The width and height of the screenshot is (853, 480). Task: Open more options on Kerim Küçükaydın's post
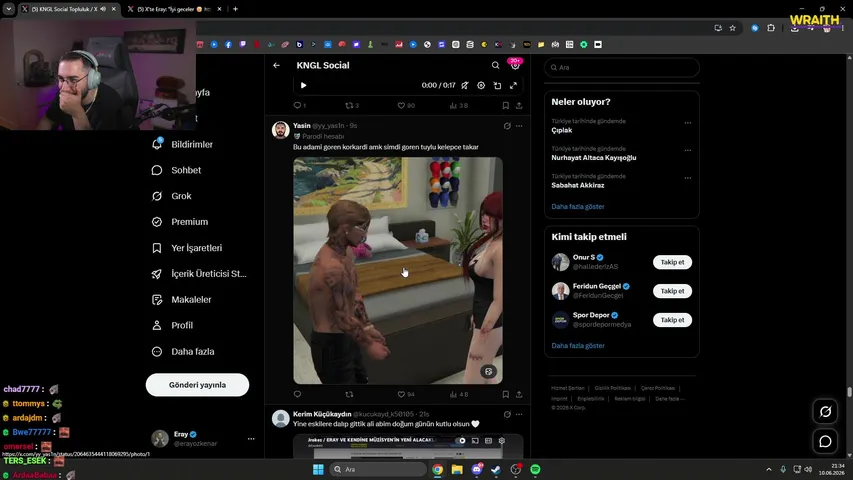(519, 414)
